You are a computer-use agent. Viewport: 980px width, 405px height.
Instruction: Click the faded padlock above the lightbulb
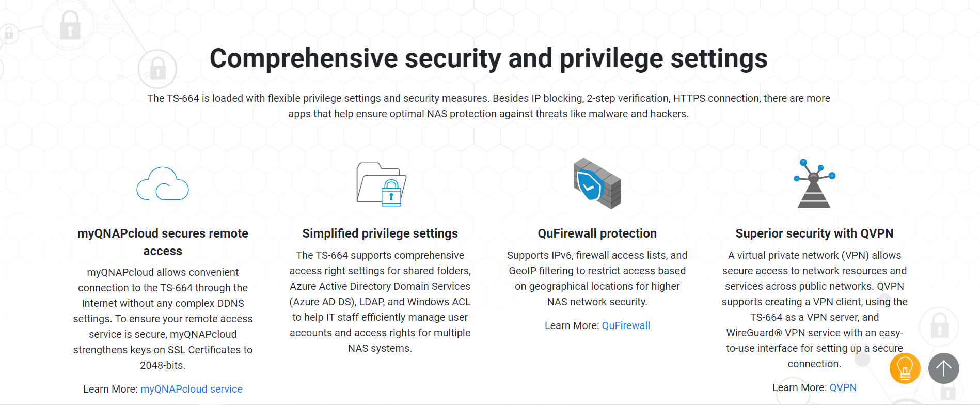click(939, 326)
